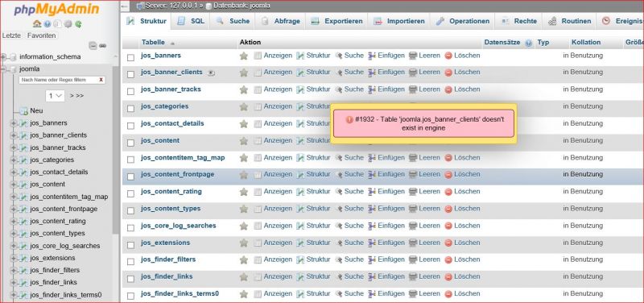Open the Routinen tab
The image size is (644, 303).
(570, 22)
